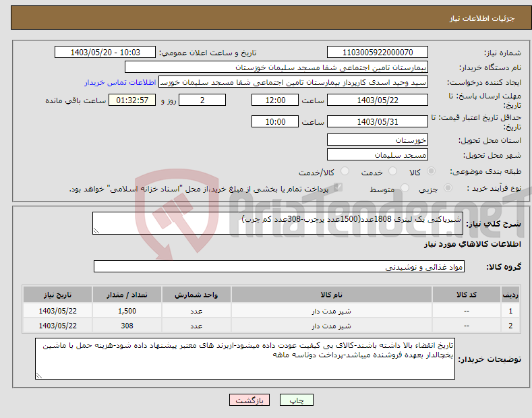Click the unit cell عدد in row 1

[196, 311]
